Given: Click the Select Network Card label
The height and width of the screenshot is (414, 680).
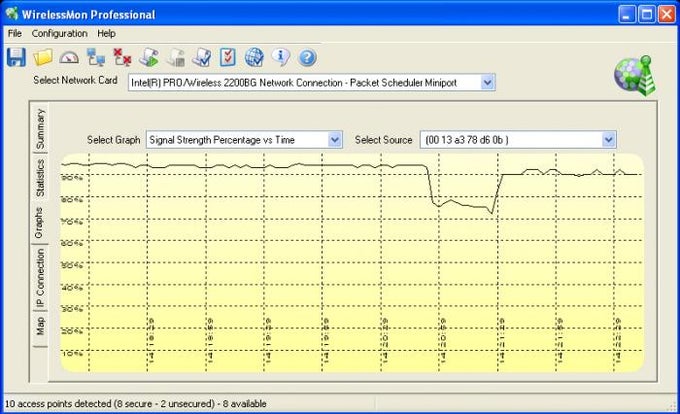Looking at the screenshot, I should point(75,80).
